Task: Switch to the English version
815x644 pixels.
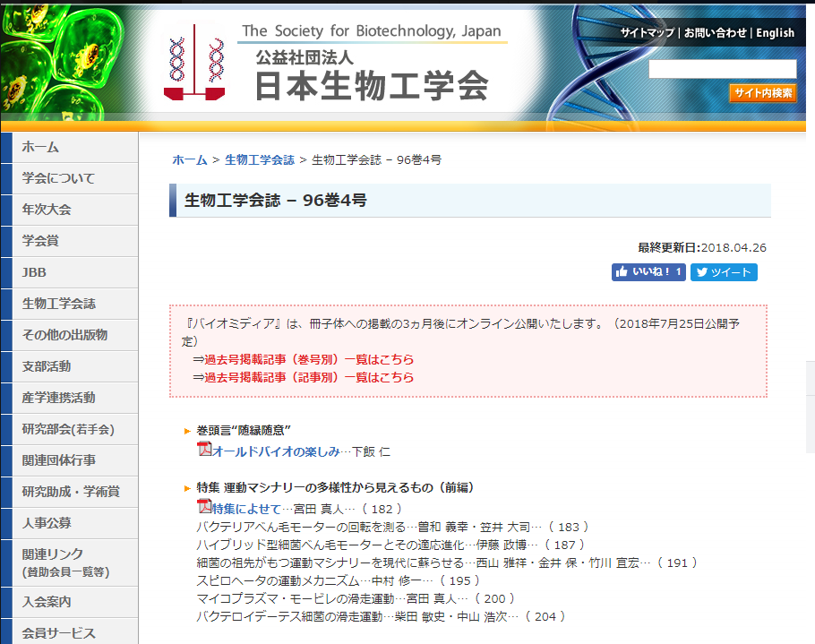Action: tap(775, 33)
